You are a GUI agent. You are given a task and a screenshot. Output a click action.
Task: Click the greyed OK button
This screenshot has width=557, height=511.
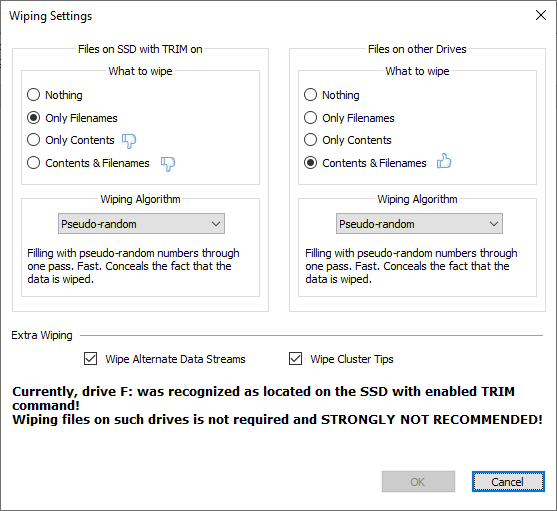pos(418,482)
